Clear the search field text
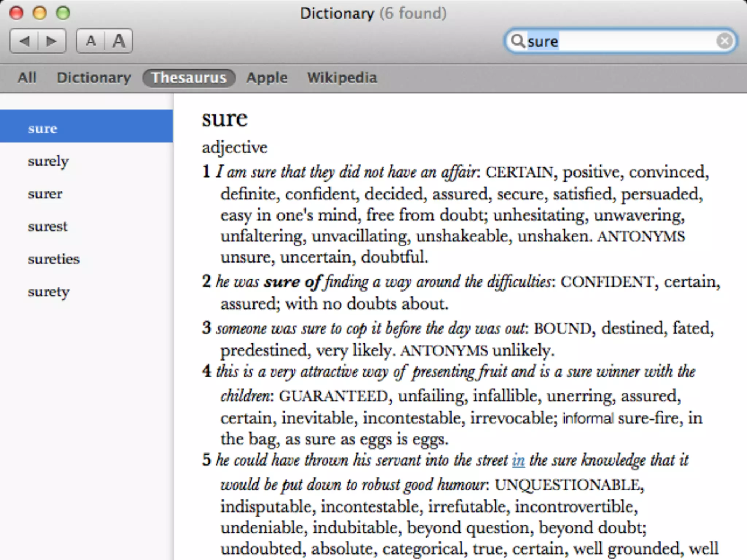The image size is (747, 560). (724, 41)
